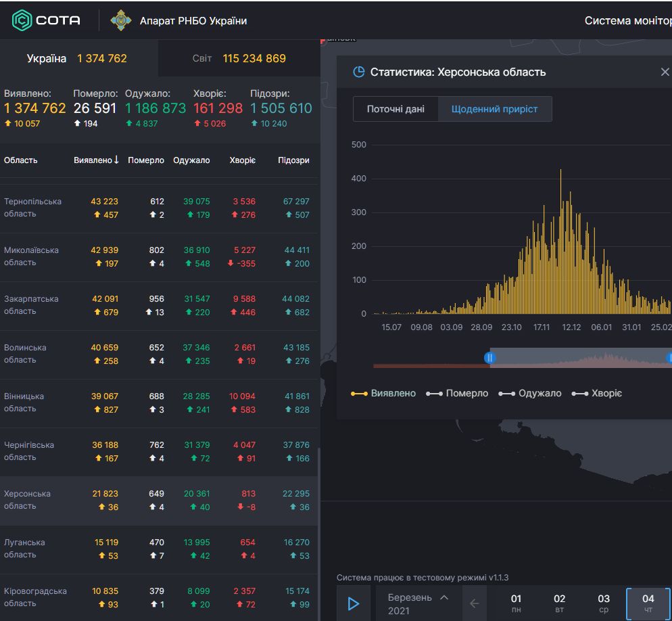672x621 pixels.
Task: Switch to Поточні дані tab
Action: click(x=395, y=109)
